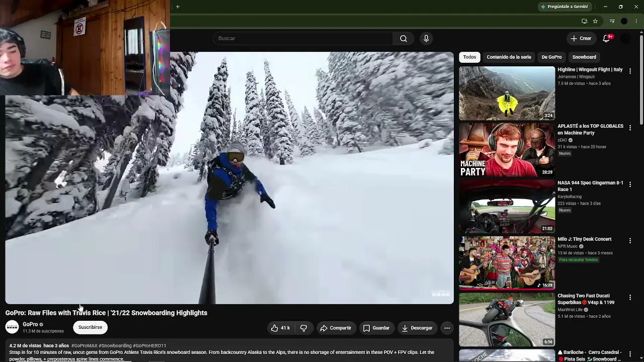Start voice search with the microphone icon
Image resolution: width=644 pixels, height=362 pixels.
(x=426, y=38)
